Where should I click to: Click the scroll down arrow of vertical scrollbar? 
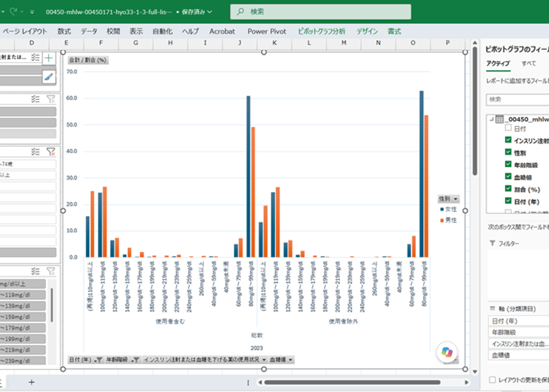click(x=475, y=372)
